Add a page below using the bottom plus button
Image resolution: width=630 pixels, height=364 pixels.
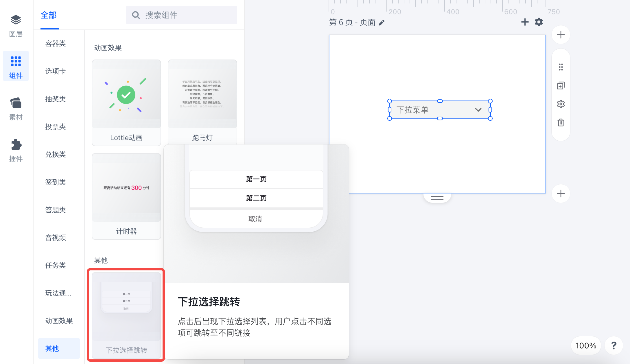[x=561, y=194]
